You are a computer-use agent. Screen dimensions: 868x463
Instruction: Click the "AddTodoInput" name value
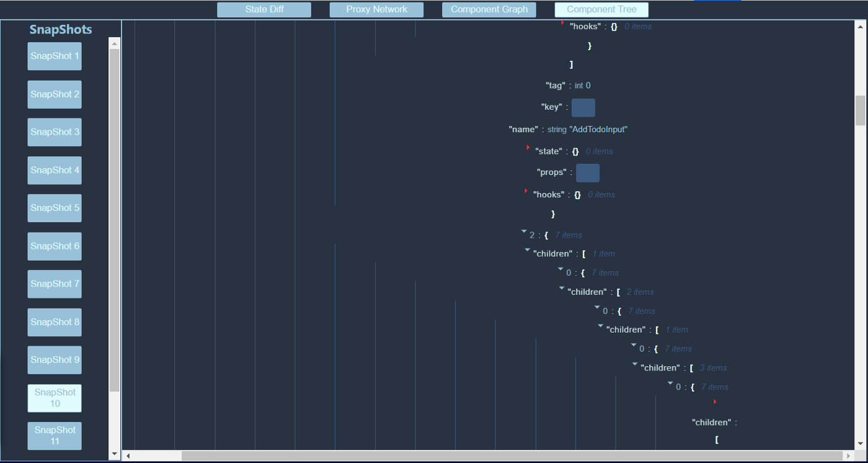[598, 130]
